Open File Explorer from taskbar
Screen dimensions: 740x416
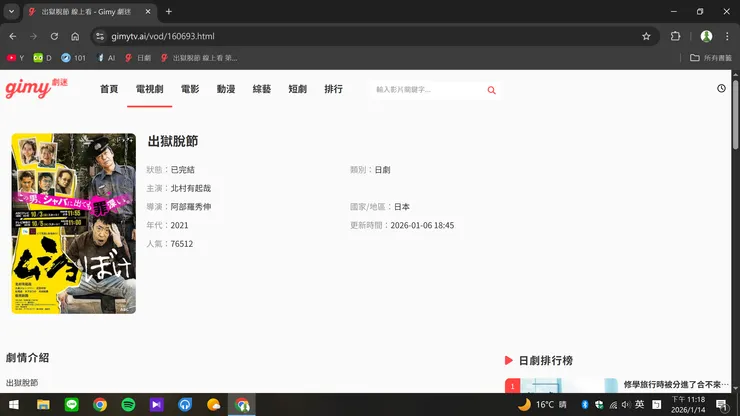click(43, 405)
